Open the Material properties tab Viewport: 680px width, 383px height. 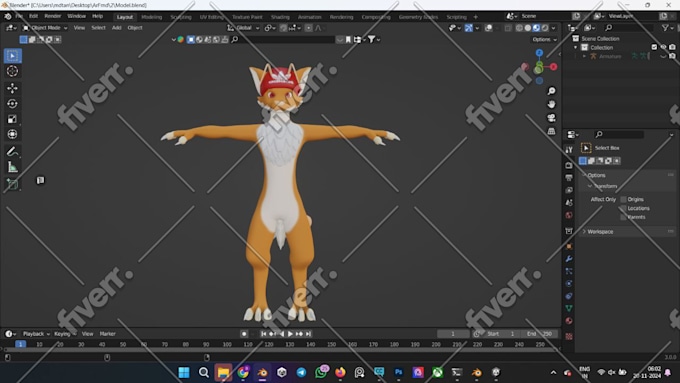coord(569,321)
